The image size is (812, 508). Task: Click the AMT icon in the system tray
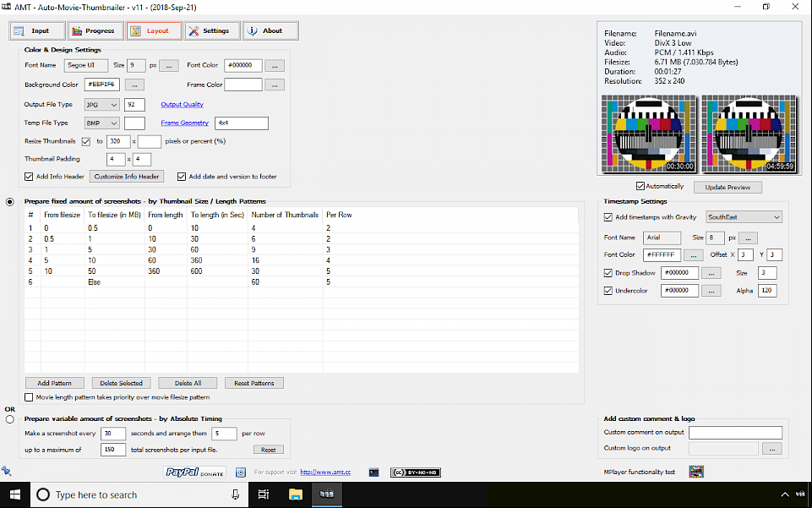pyautogui.click(x=801, y=494)
